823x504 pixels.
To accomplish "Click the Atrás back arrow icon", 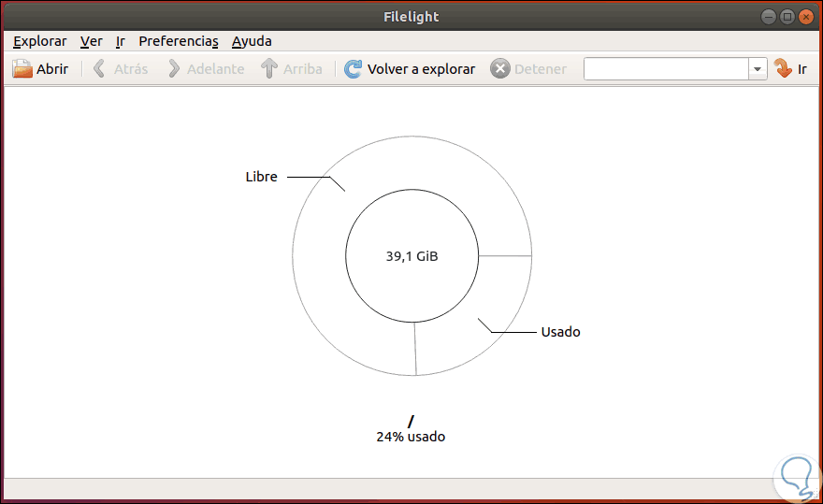I will (x=99, y=69).
